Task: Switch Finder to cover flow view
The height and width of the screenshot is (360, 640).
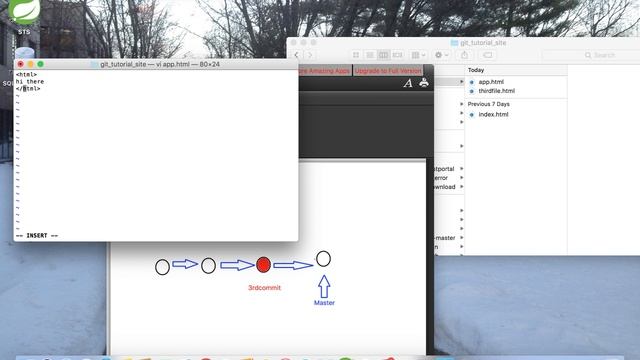Action: [397, 55]
